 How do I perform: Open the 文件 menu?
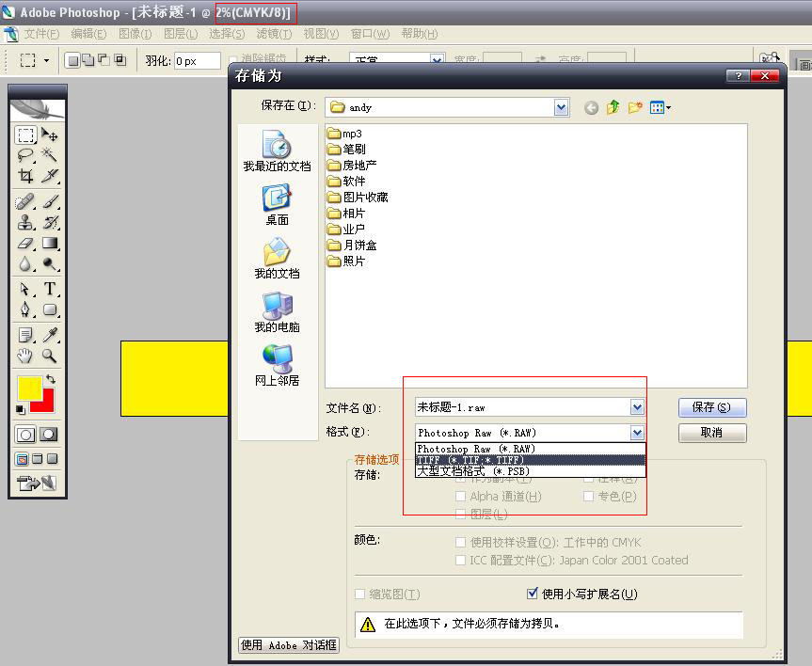42,34
